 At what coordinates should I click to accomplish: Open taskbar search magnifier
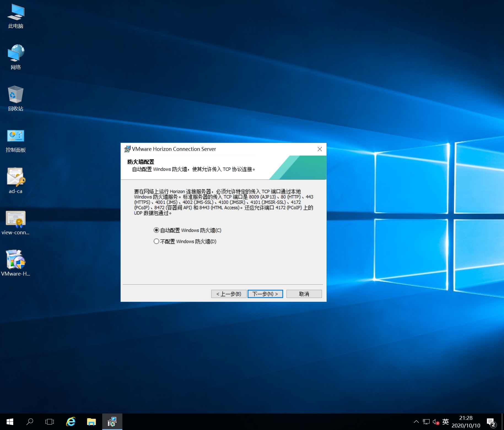click(30, 422)
